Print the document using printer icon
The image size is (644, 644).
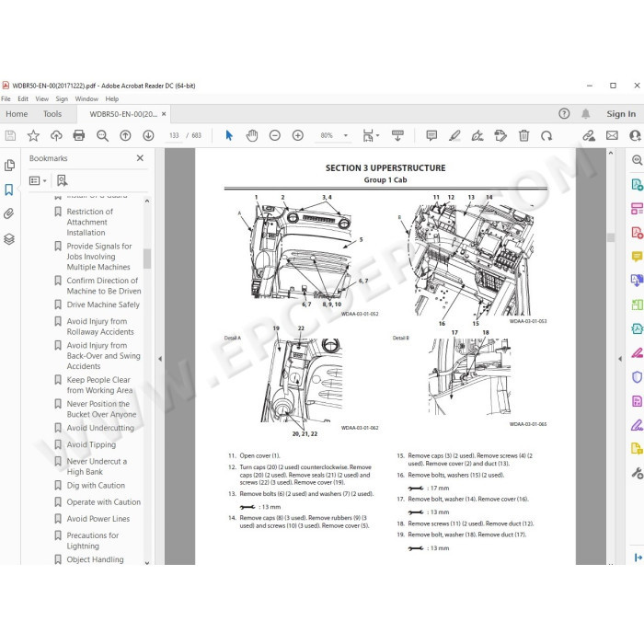(79, 135)
